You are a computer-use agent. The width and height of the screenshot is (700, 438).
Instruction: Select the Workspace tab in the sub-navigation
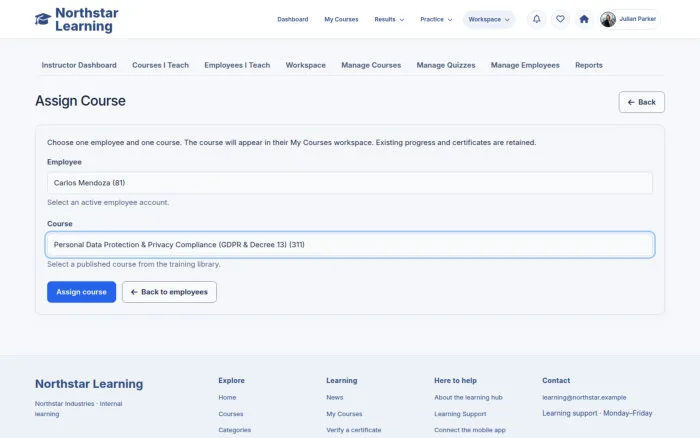point(305,65)
